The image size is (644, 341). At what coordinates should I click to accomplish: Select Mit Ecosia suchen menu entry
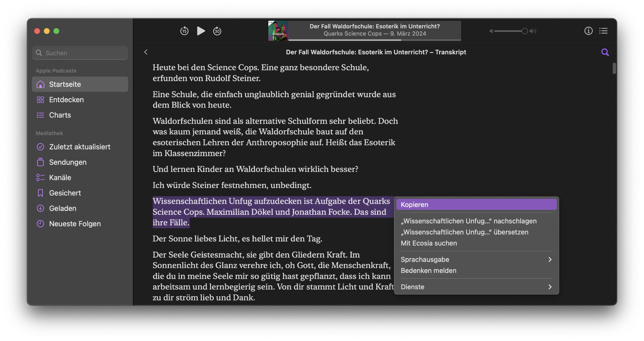429,243
